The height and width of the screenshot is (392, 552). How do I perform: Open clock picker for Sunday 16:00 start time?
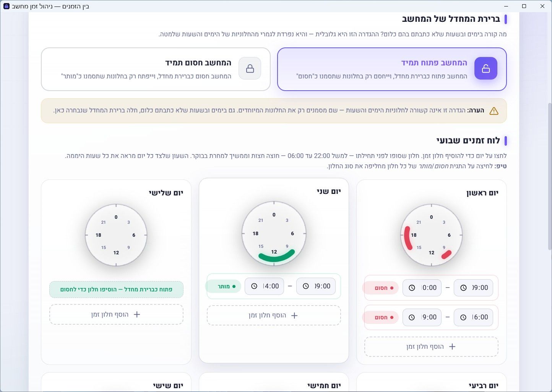pyautogui.click(x=463, y=317)
